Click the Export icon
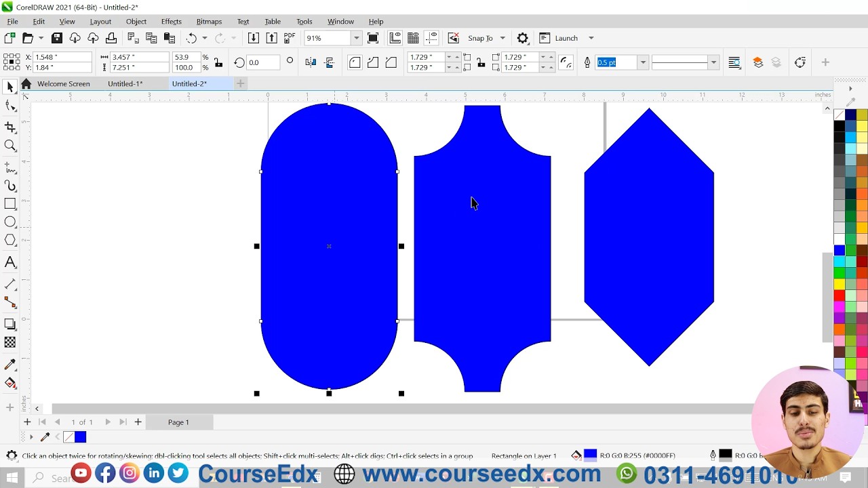Screen dimensions: 868x488 pyautogui.click(x=271, y=38)
